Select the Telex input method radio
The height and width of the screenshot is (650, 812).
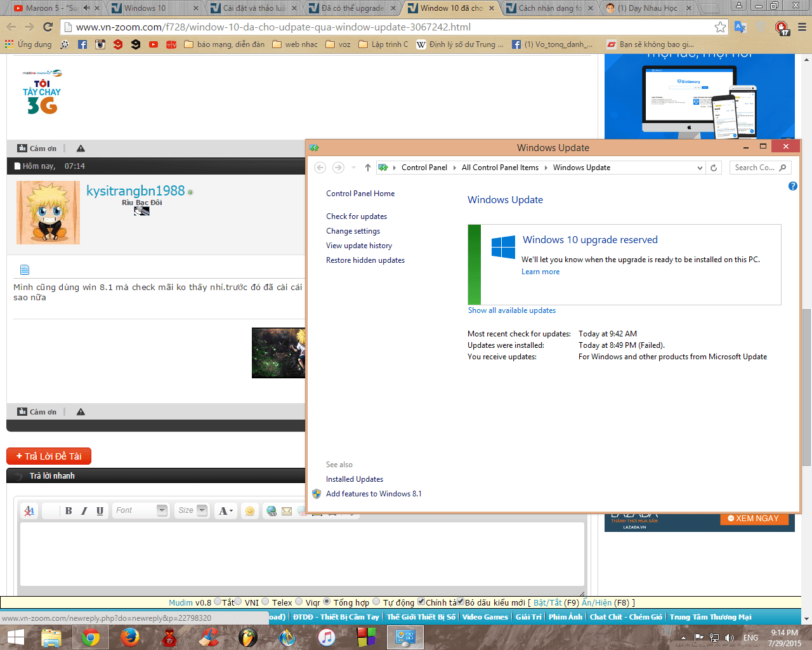click(266, 602)
